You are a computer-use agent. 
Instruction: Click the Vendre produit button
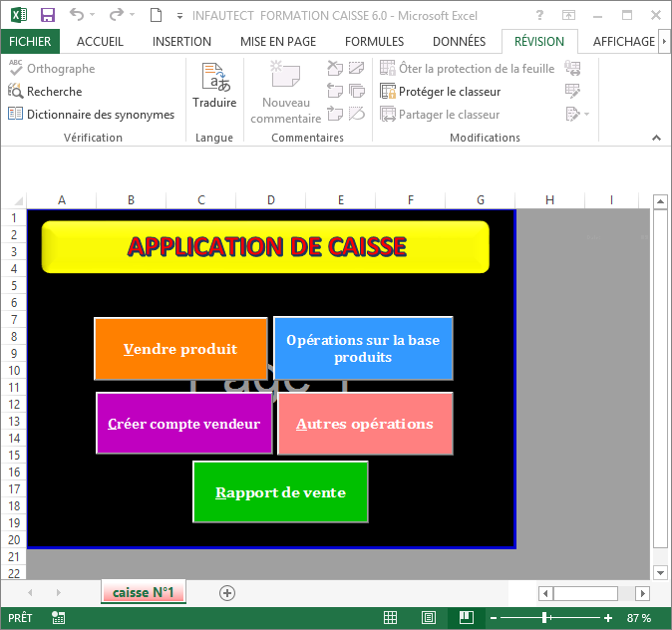coord(180,349)
